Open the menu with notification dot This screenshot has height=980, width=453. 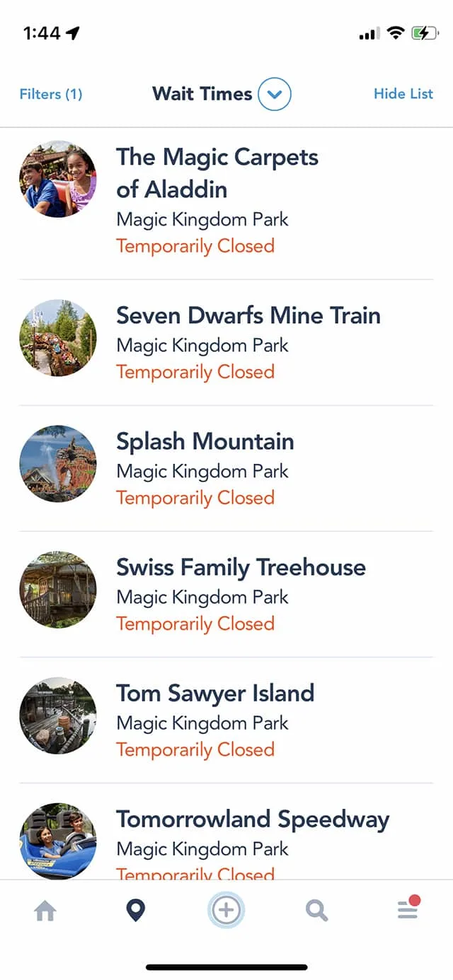pos(409,908)
